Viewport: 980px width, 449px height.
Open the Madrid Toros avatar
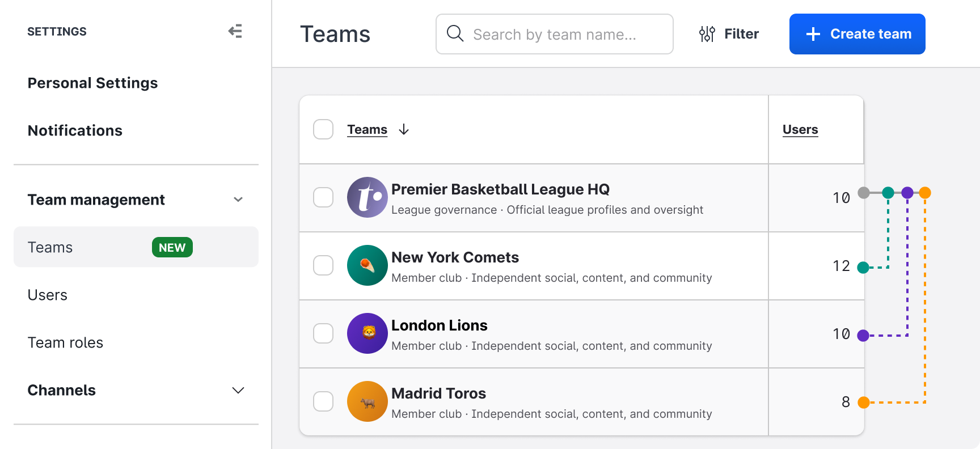pos(367,401)
